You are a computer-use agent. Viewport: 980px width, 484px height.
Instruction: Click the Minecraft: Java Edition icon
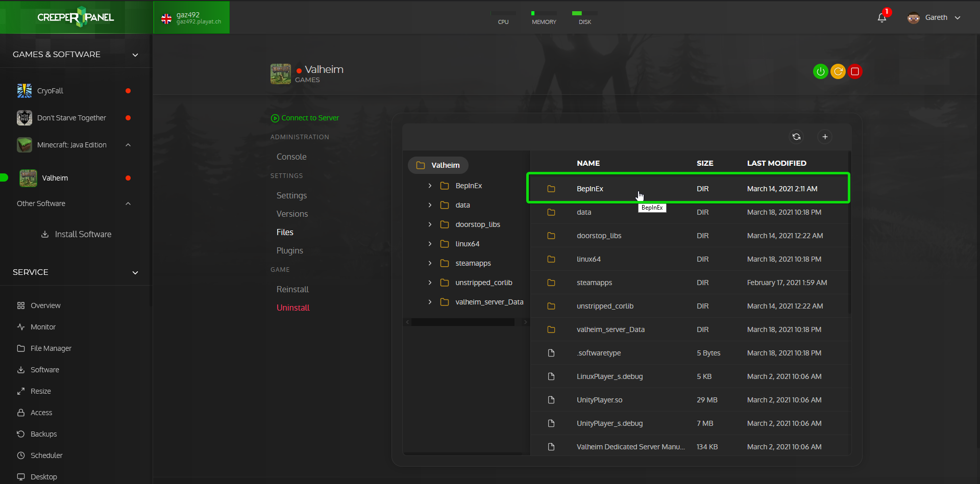pos(24,145)
